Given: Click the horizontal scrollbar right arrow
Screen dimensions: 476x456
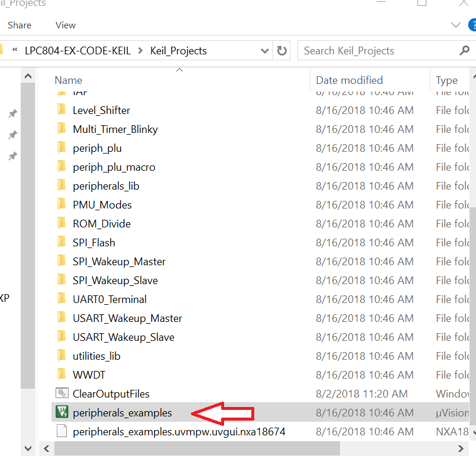Looking at the screenshot, I should 461,448.
